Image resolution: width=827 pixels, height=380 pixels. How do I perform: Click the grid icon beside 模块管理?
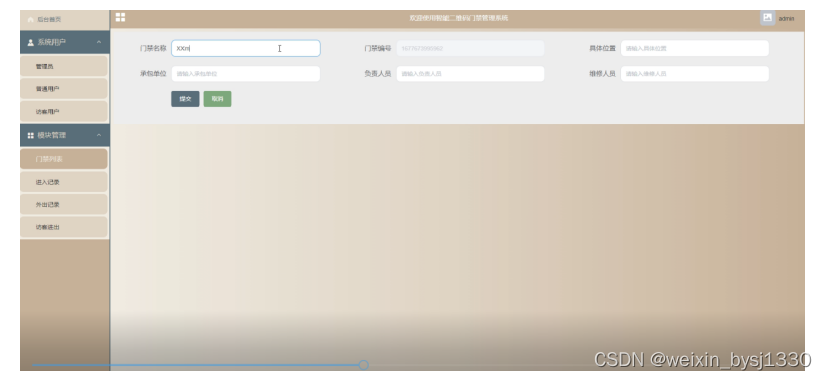[x=31, y=136]
